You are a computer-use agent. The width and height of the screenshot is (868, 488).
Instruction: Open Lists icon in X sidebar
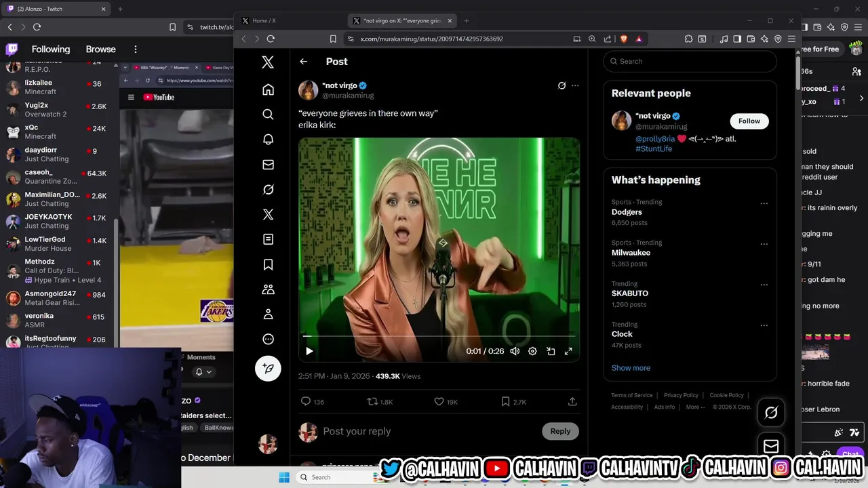point(268,239)
